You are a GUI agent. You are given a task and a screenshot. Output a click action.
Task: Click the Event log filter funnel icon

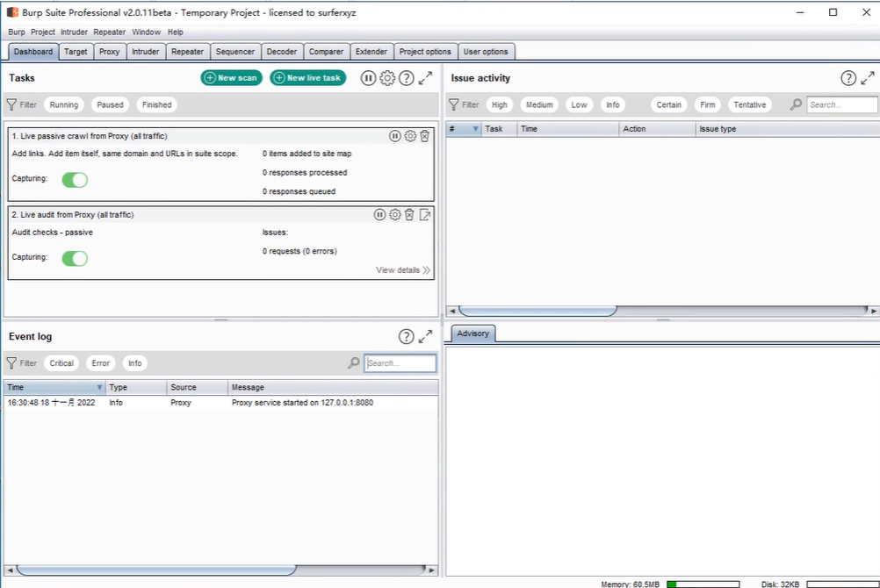click(11, 363)
